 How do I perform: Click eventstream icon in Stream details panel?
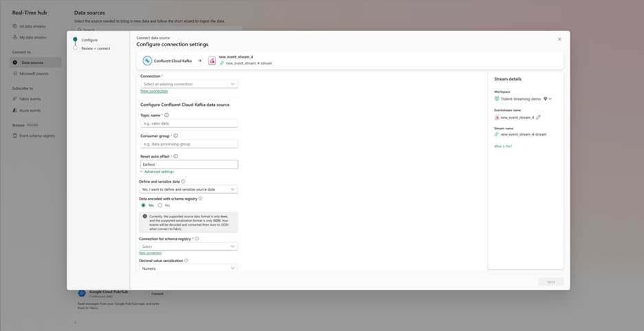497,118
